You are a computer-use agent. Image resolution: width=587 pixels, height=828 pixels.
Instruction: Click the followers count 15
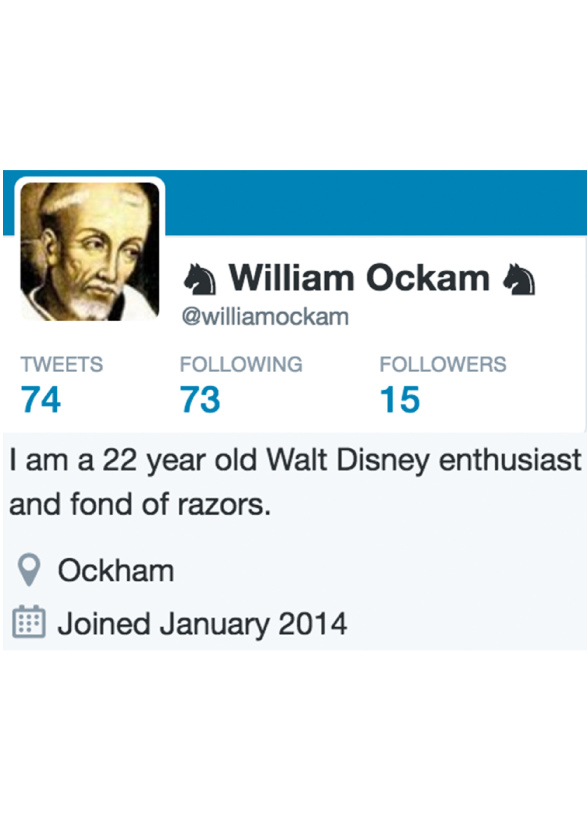pyautogui.click(x=400, y=399)
